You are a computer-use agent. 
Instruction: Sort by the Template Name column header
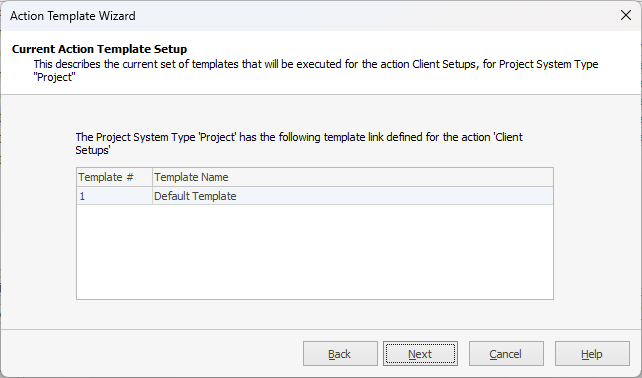pos(353,177)
